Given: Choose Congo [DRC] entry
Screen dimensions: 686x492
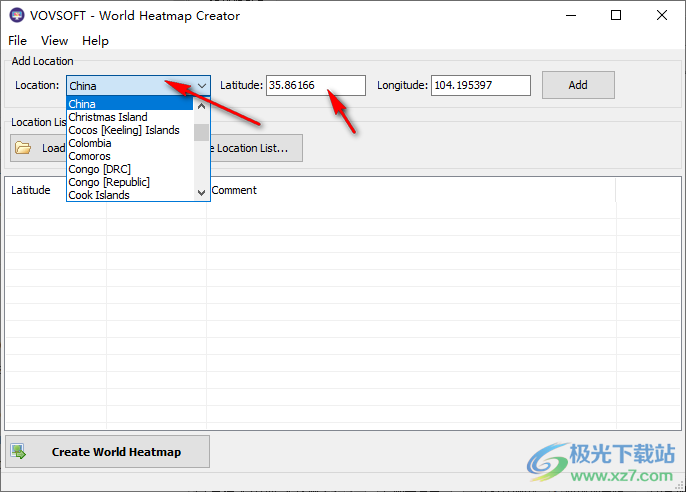Looking at the screenshot, I should [x=130, y=169].
